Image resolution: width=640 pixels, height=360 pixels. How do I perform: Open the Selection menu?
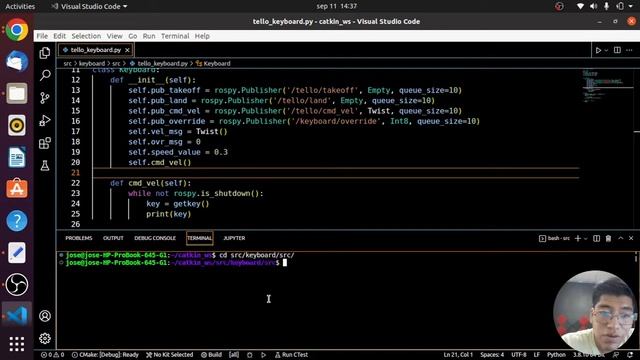(86, 36)
